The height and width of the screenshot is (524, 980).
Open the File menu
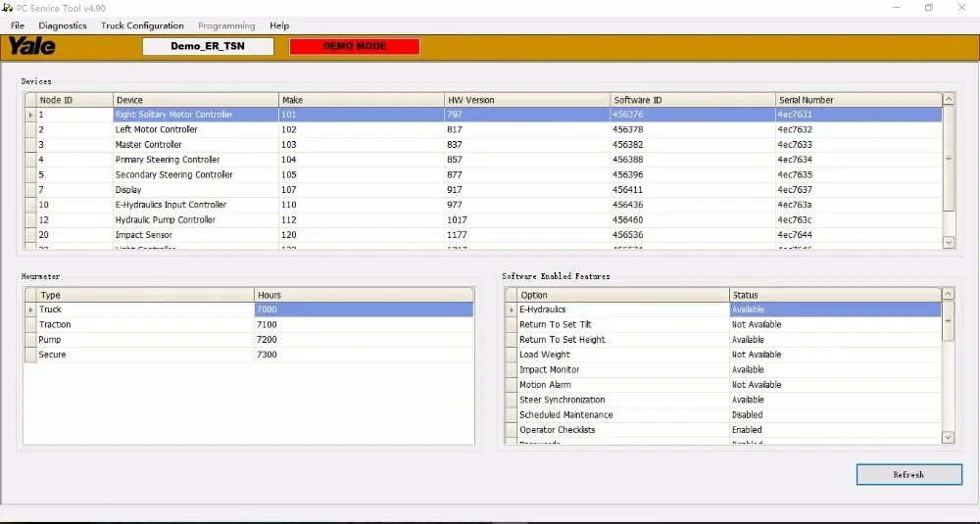click(x=18, y=25)
